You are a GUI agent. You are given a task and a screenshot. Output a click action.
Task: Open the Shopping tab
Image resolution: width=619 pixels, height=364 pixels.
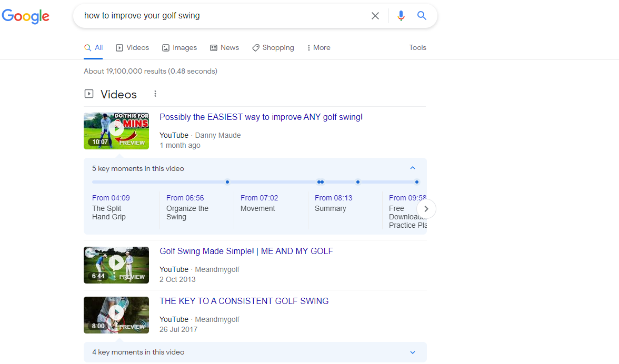(273, 48)
